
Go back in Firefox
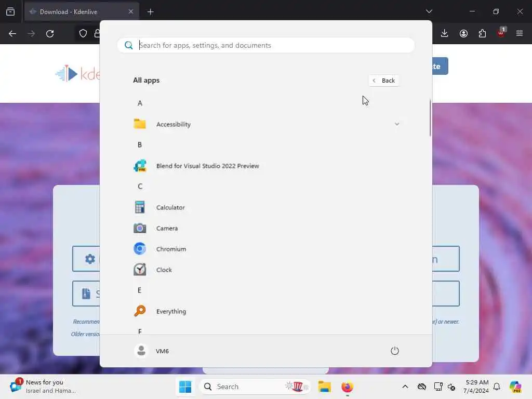12,34
